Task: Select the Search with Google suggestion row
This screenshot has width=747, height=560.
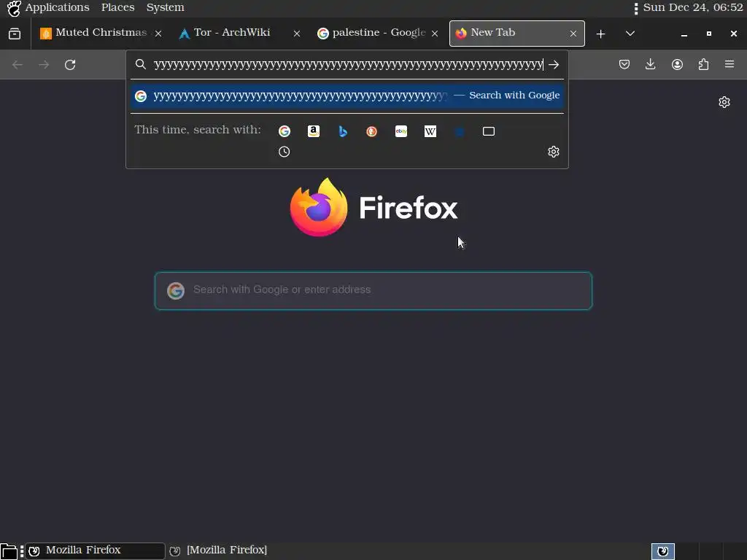Action: (x=347, y=96)
